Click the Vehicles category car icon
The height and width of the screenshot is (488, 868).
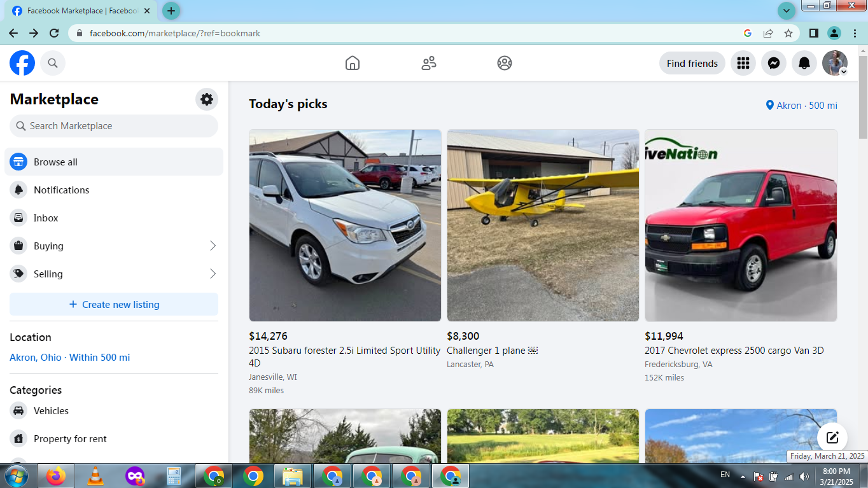18,410
